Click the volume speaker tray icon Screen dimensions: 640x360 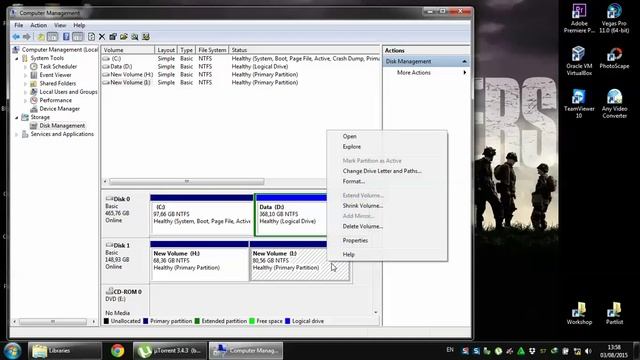(588, 351)
